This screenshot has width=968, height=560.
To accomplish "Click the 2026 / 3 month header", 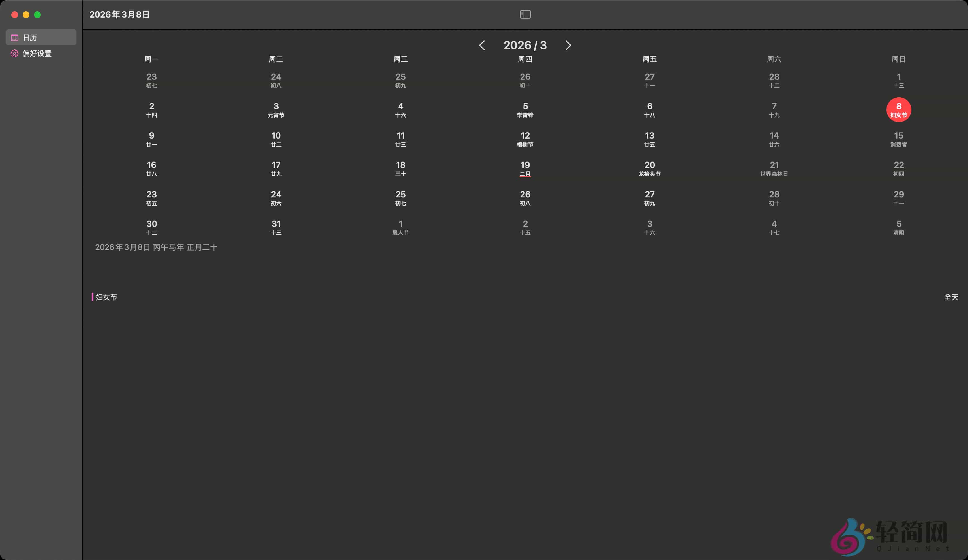I will [x=525, y=45].
